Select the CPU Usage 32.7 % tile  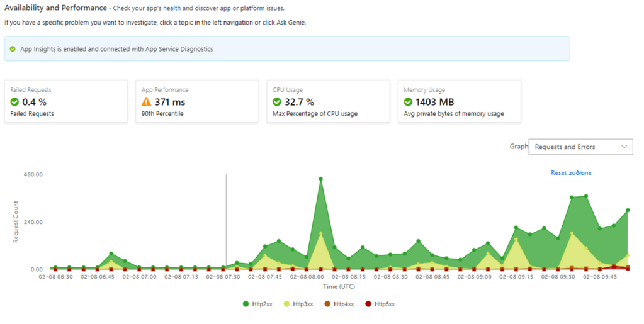pos(328,101)
